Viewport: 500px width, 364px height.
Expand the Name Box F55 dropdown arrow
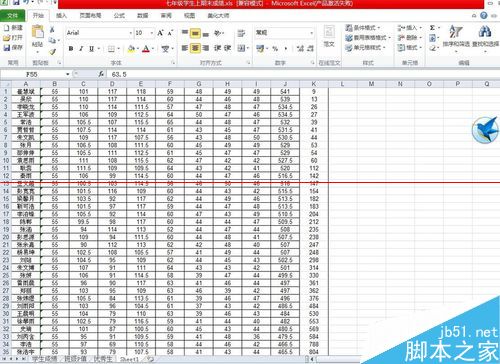[x=68, y=74]
